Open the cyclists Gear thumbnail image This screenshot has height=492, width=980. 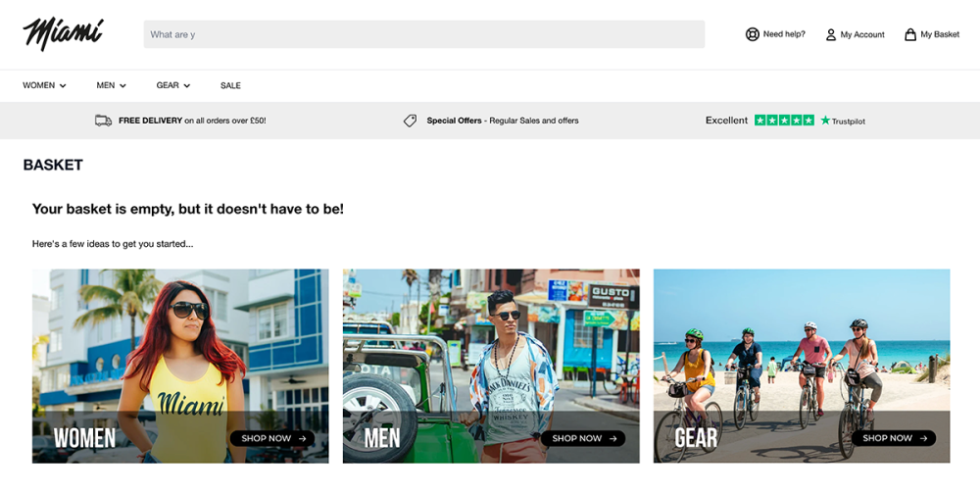click(x=802, y=343)
